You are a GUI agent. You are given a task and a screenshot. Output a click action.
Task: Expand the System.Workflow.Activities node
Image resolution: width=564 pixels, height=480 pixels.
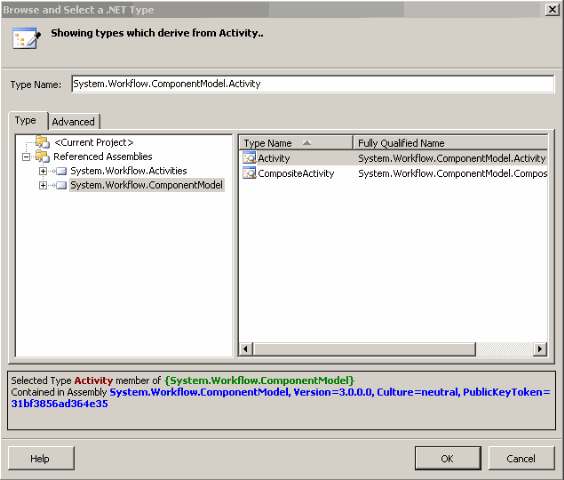point(43,171)
